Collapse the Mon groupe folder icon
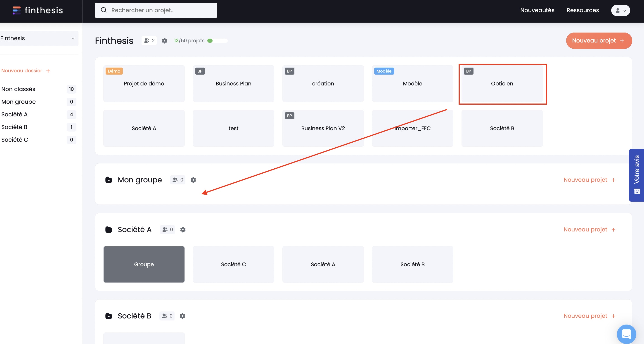This screenshot has width=644, height=344. pos(109,180)
